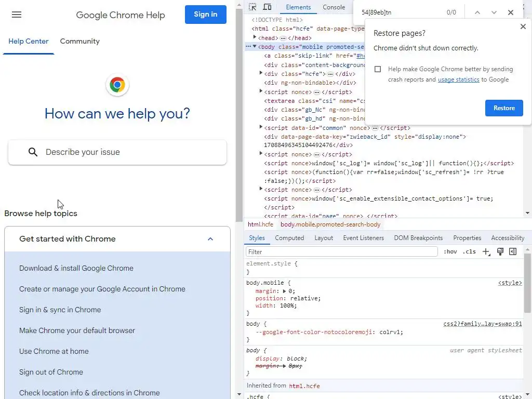Click the Describe your issue search field
532x399 pixels.
(117, 152)
